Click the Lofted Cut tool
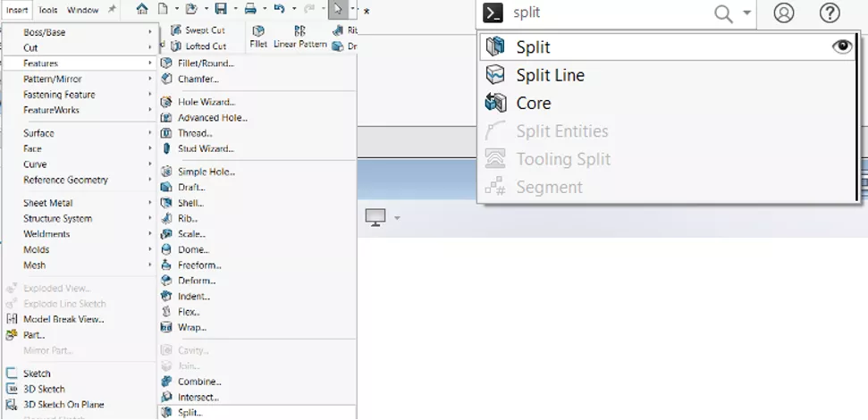 pyautogui.click(x=198, y=46)
